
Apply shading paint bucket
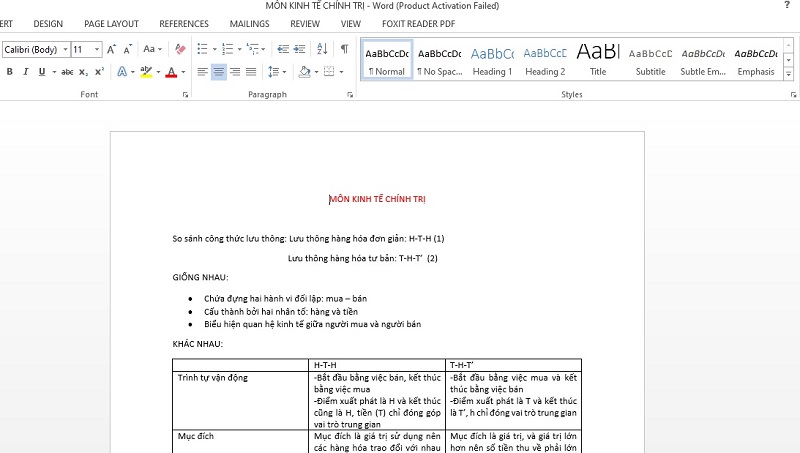(305, 72)
